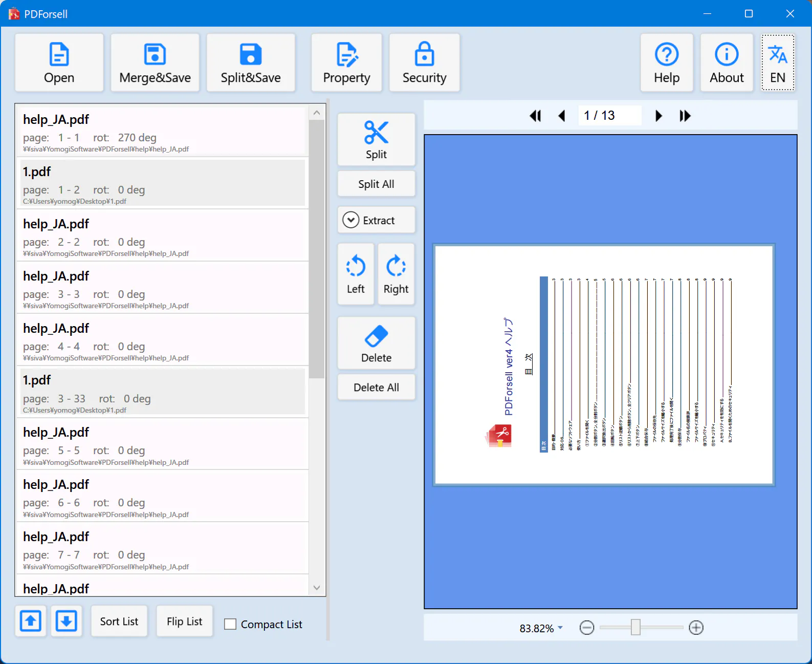This screenshot has height=664, width=812.
Task: Click the file list scroll down arrow
Action: tap(317, 588)
